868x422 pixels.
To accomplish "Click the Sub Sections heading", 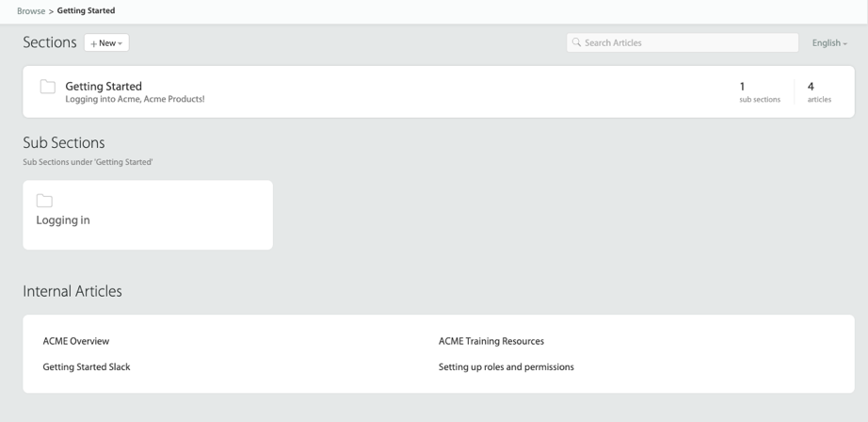I will pos(64,143).
